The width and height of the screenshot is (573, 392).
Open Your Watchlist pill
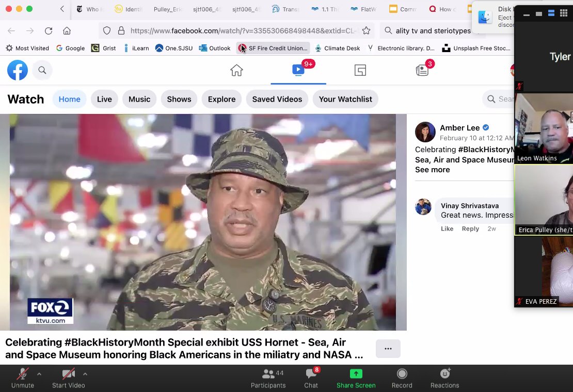tap(345, 99)
